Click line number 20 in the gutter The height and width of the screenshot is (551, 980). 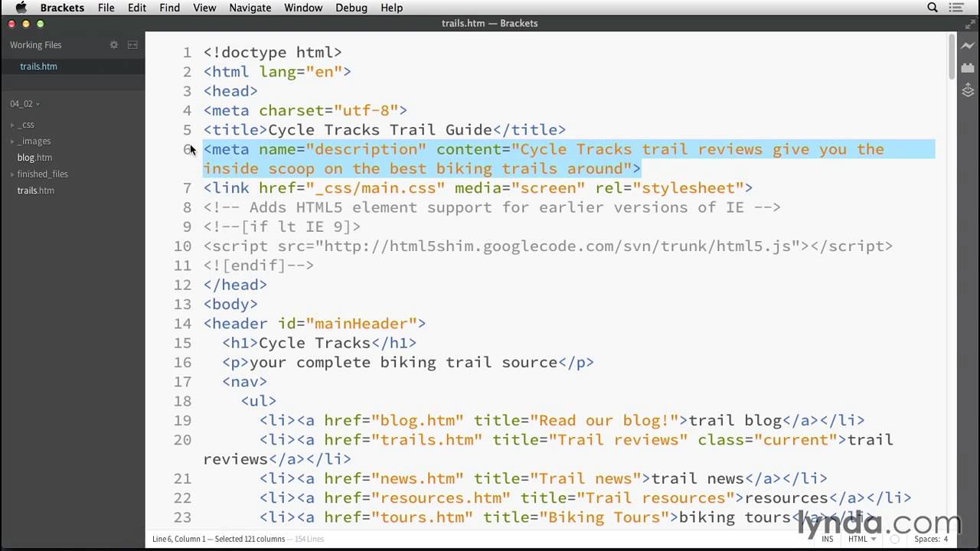182,440
